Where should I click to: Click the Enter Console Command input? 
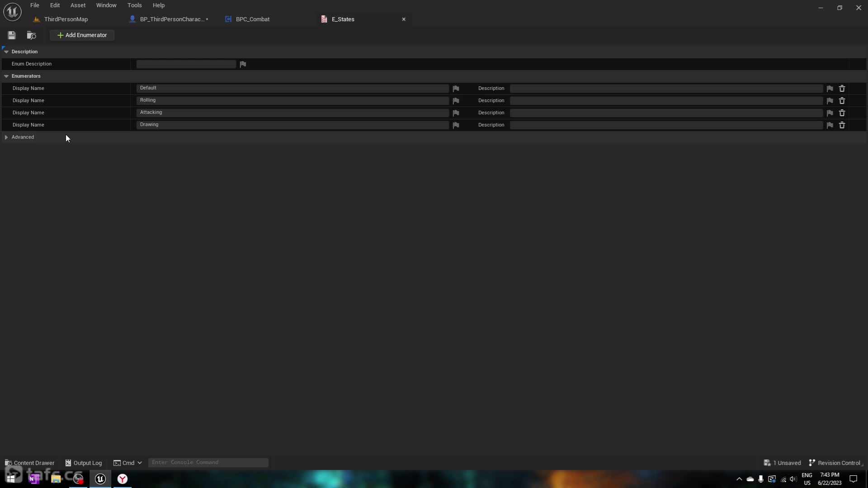tap(208, 462)
